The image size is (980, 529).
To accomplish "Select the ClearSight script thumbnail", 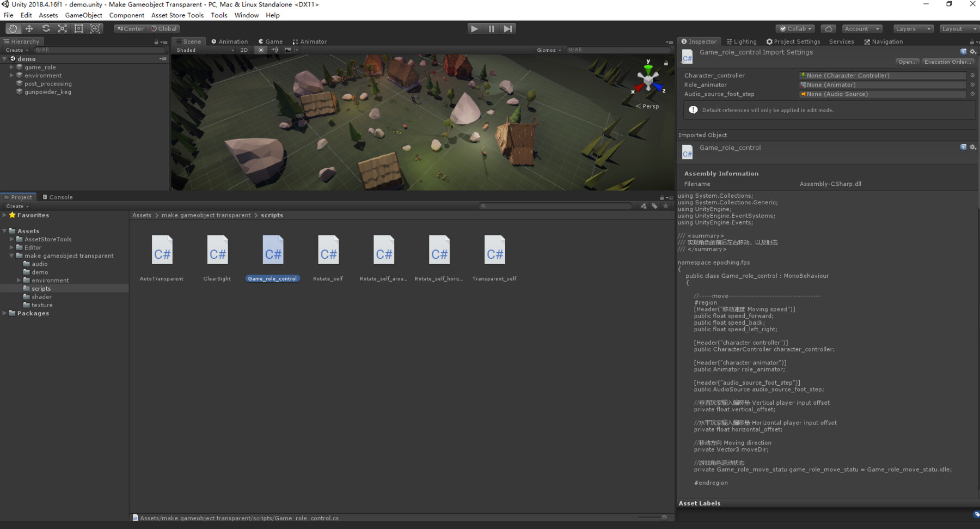I will [217, 251].
